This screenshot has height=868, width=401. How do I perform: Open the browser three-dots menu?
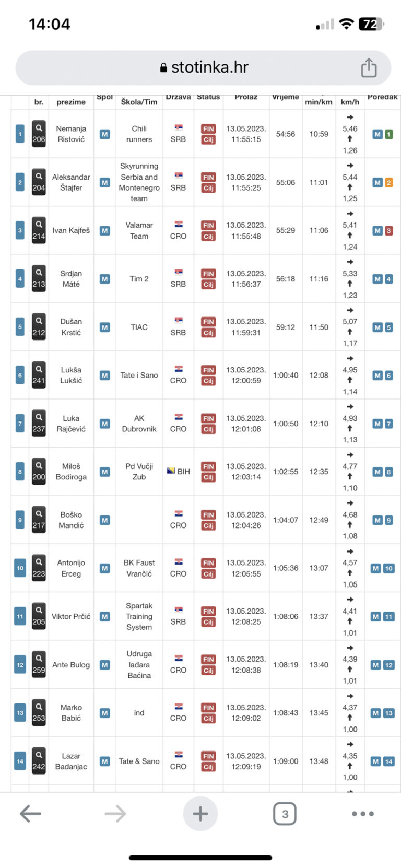[363, 813]
